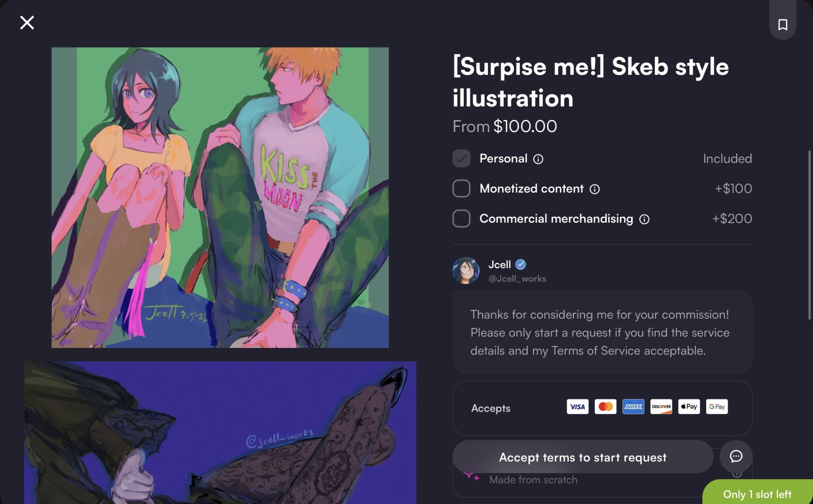Show info for Commercial merchandising option
Image resolution: width=813 pixels, height=504 pixels.
[644, 219]
